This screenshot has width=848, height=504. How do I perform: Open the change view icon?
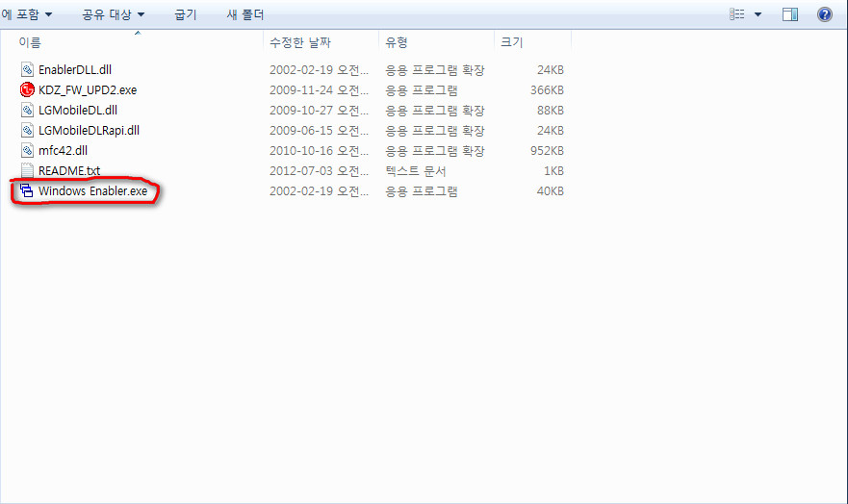[737, 14]
